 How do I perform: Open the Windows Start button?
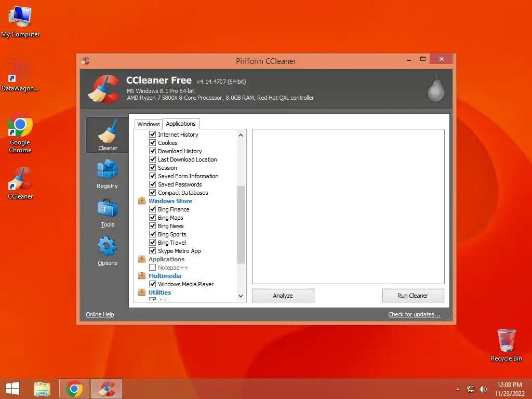[x=12, y=389]
